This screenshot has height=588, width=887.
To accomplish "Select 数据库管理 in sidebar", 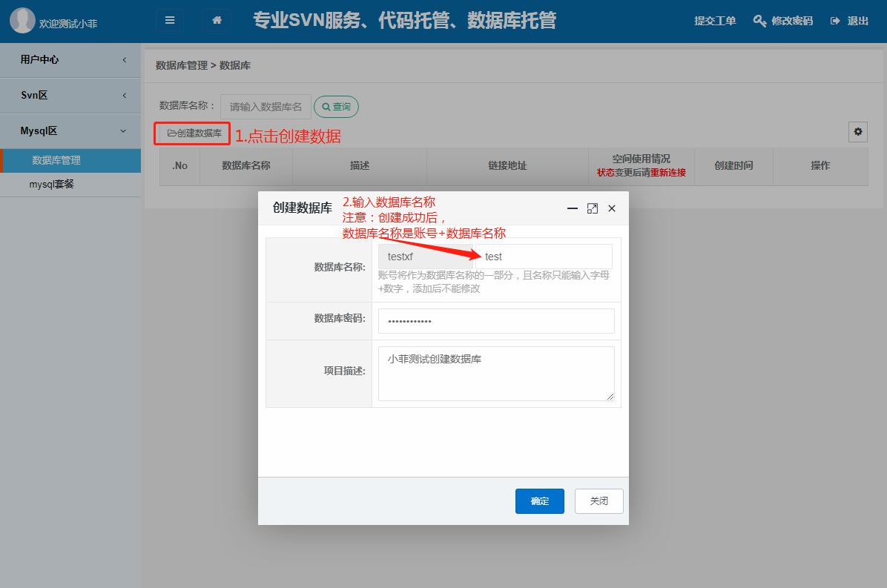I will click(x=56, y=160).
